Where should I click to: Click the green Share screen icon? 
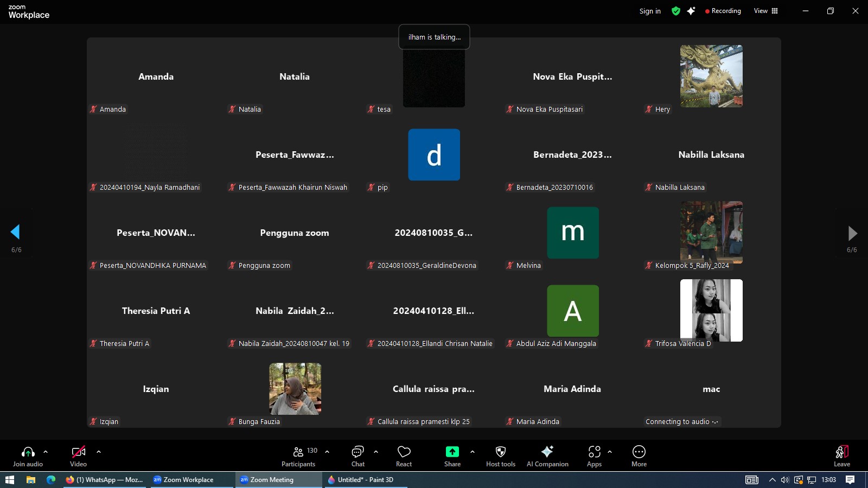pos(452,452)
